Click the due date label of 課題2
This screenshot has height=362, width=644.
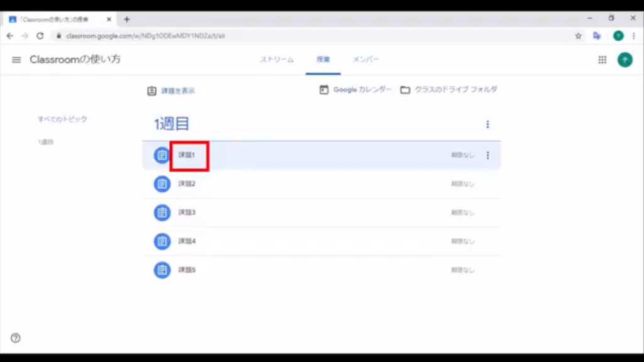[463, 184]
